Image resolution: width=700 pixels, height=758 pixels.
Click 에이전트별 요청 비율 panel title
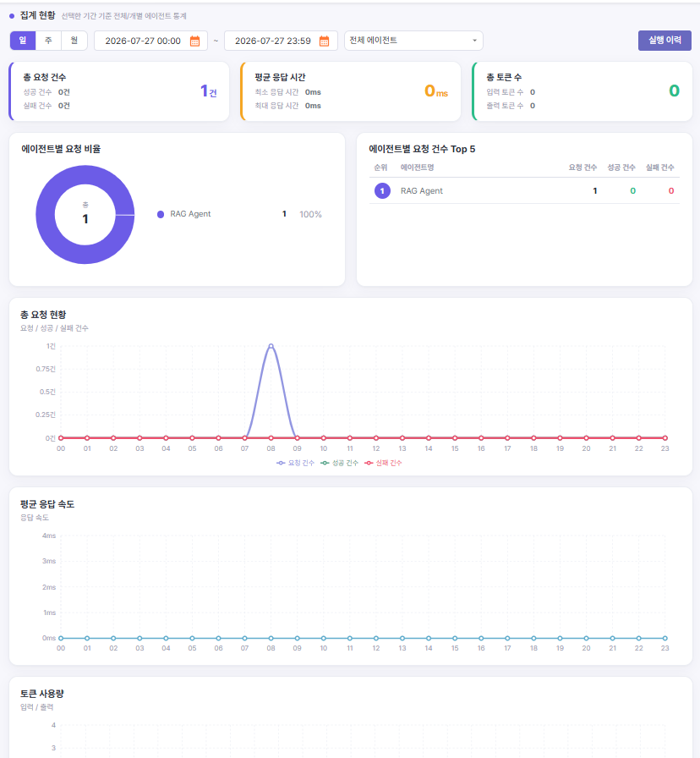[x=61, y=149]
